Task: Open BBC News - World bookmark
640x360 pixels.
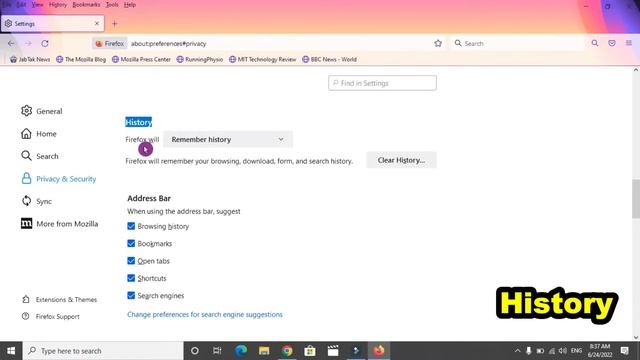Action: point(329,60)
